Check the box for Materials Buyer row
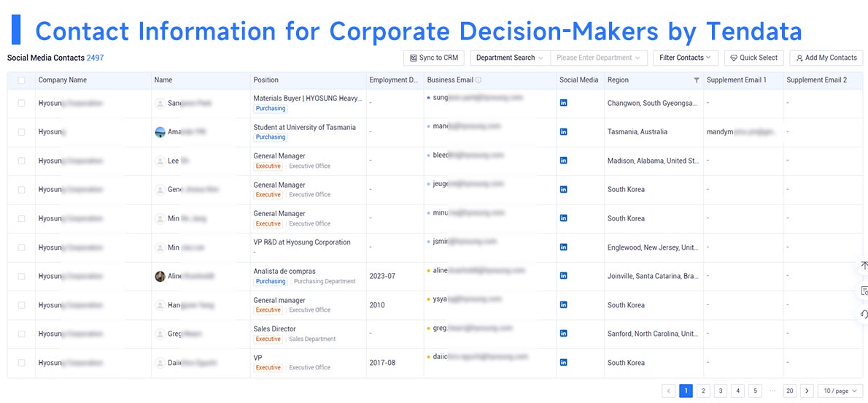868x403 pixels. tap(22, 103)
